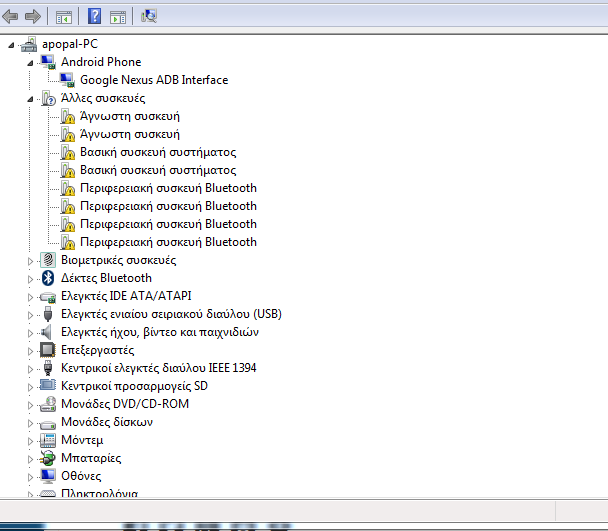Click the Forward arrow in the toolbar
Screen dimensions: 608x531
tap(32, 16)
